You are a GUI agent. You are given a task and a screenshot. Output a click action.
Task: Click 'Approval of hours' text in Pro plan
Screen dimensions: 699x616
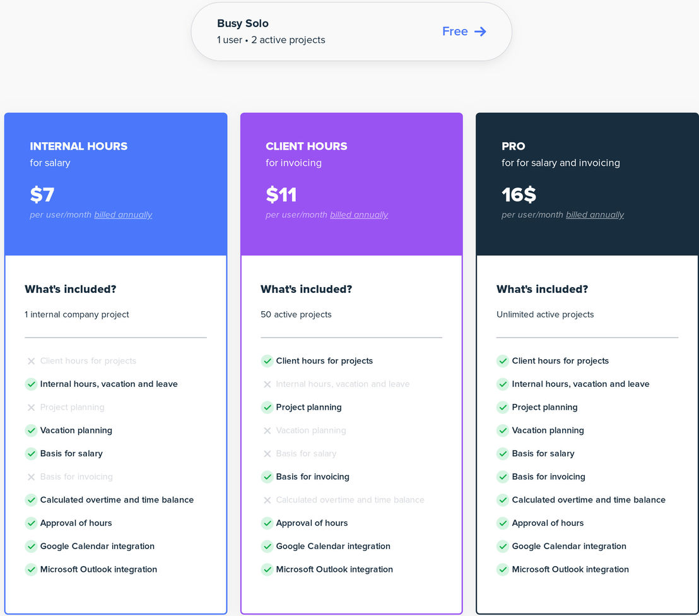point(548,523)
